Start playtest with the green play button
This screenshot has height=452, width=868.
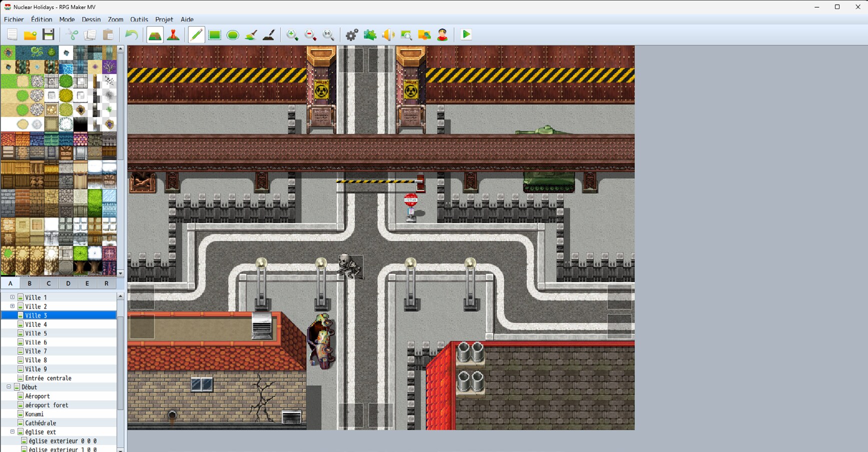466,34
